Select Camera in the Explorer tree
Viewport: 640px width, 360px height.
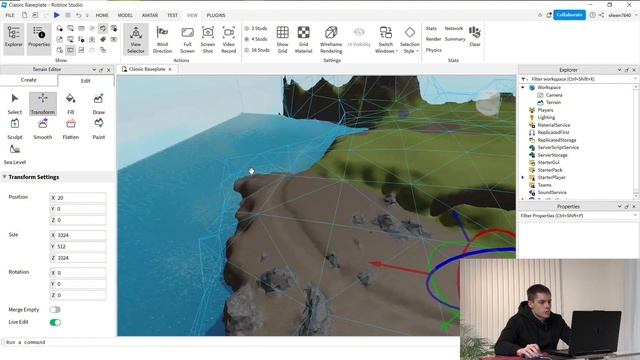coord(553,95)
